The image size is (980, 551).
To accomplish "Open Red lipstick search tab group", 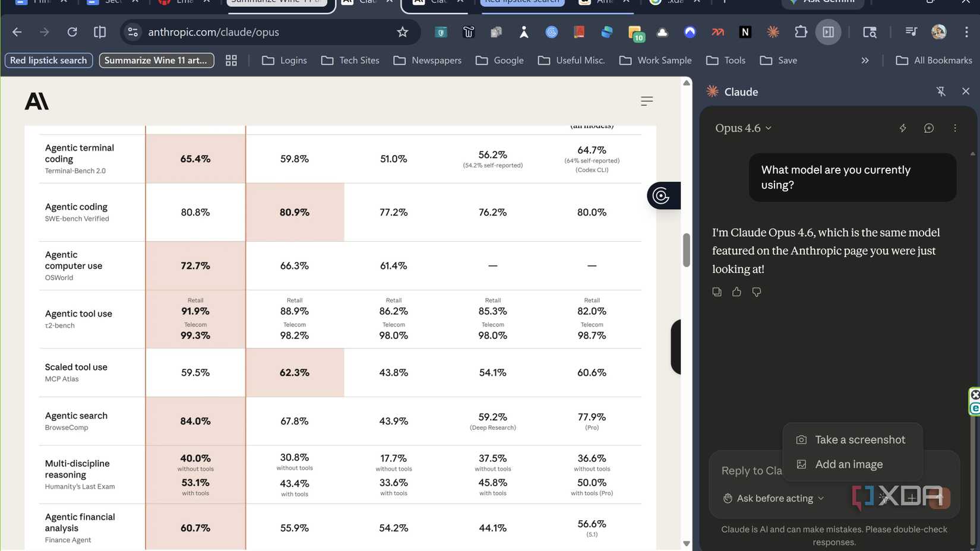I will (x=49, y=61).
